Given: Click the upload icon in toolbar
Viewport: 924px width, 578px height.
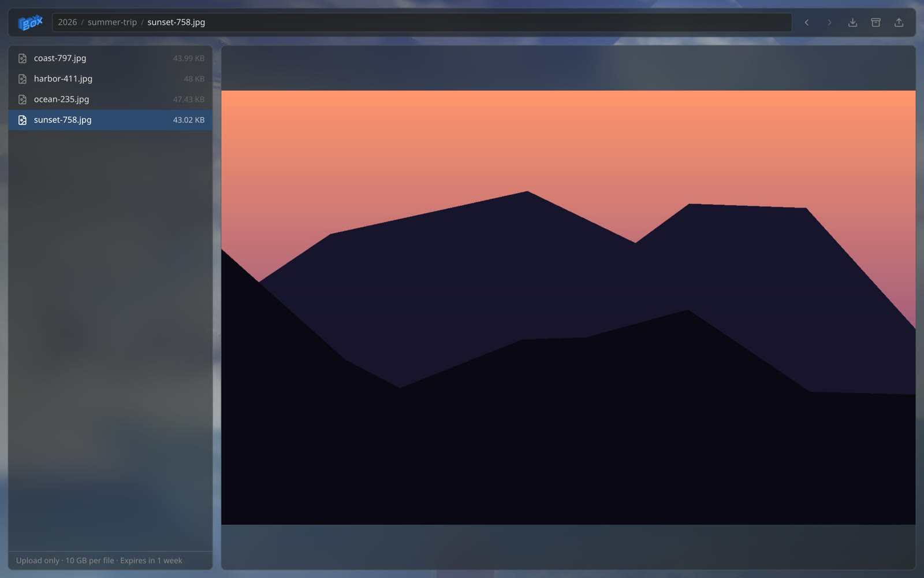Looking at the screenshot, I should tap(899, 23).
